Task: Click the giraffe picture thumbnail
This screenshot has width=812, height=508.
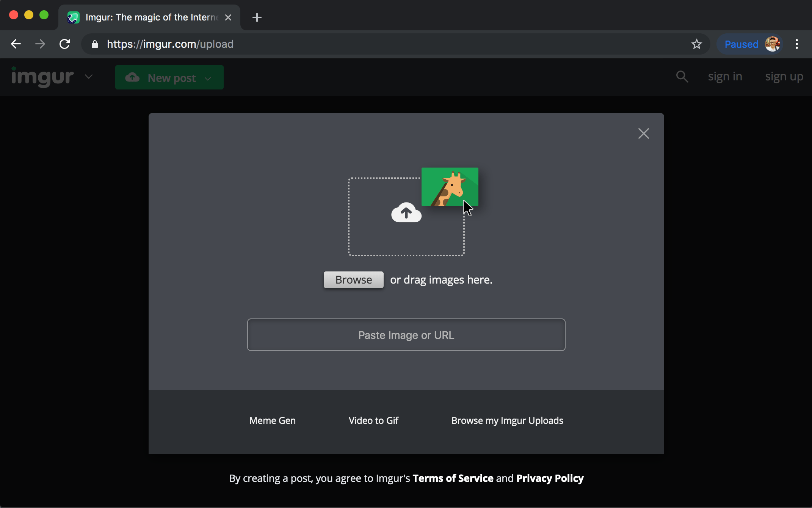Action: pos(450,187)
